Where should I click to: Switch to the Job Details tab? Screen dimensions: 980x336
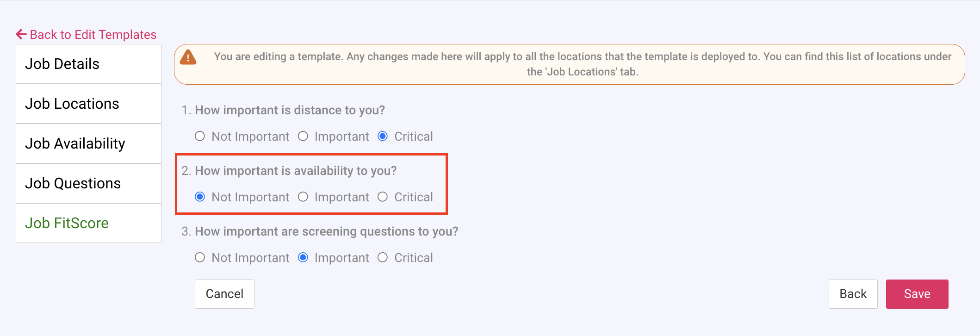(x=88, y=64)
